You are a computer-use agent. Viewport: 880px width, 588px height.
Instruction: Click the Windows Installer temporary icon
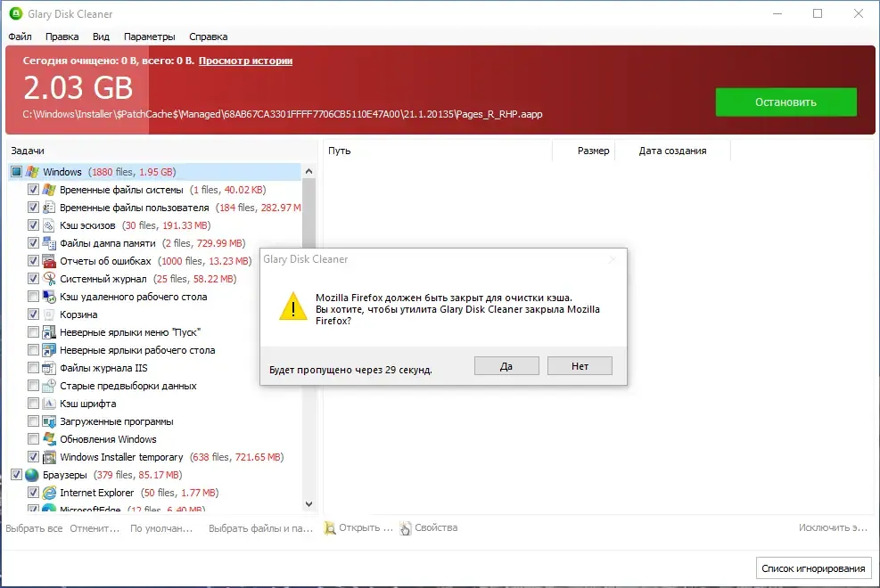pyautogui.click(x=49, y=457)
